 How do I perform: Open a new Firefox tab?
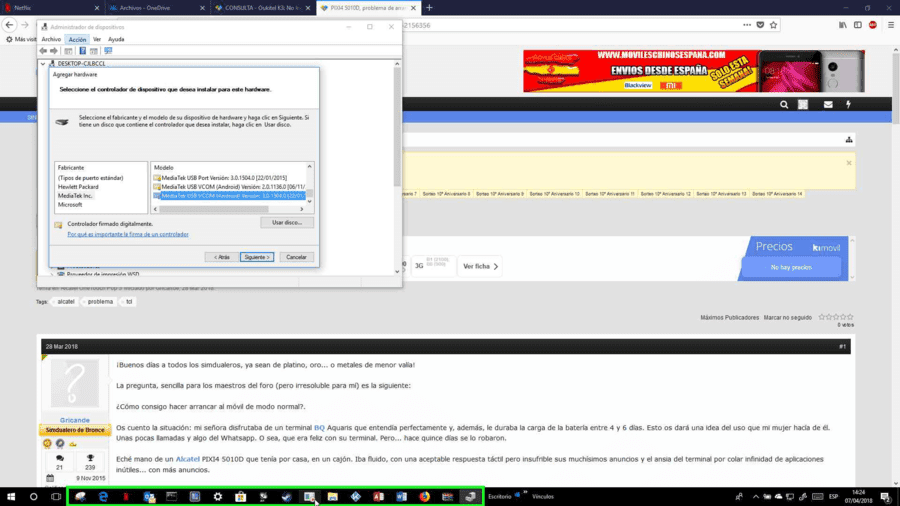pyautogui.click(x=429, y=8)
